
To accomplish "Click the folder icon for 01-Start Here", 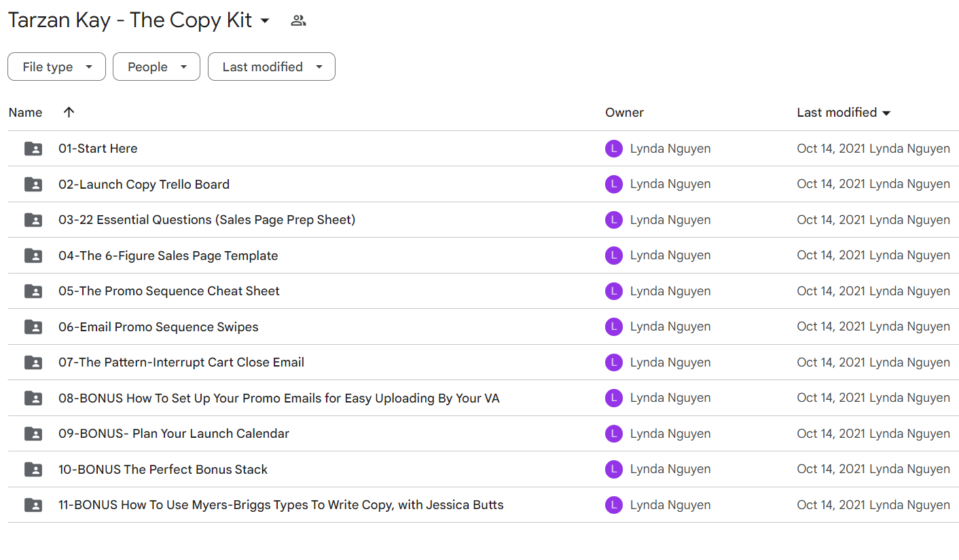I will (x=33, y=149).
